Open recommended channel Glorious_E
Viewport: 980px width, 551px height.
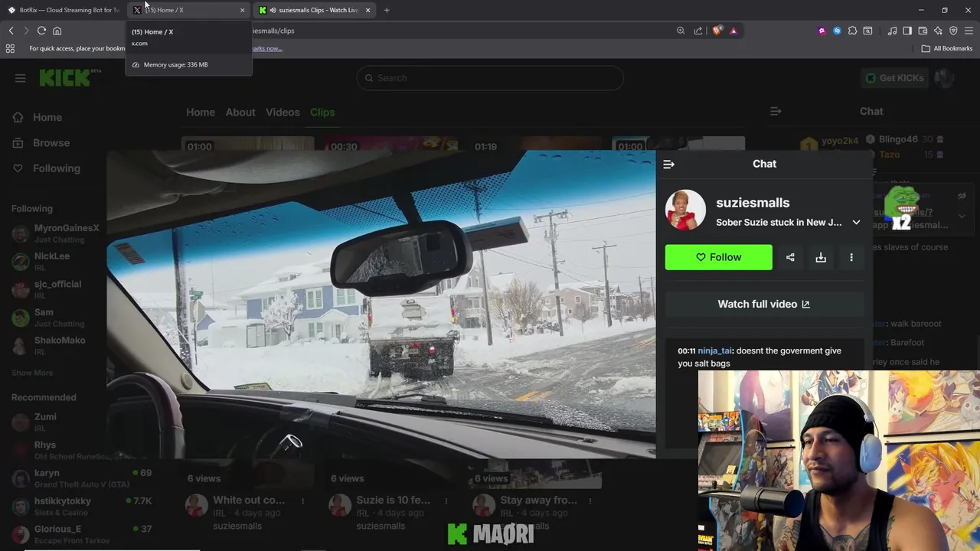81,534
